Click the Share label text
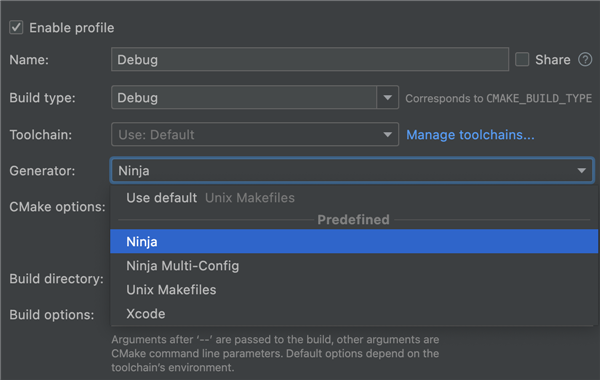 point(553,60)
